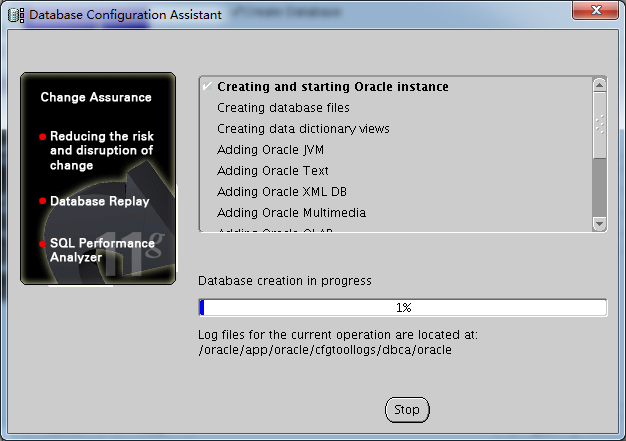Click the scroll up arrow in steps list

click(599, 85)
